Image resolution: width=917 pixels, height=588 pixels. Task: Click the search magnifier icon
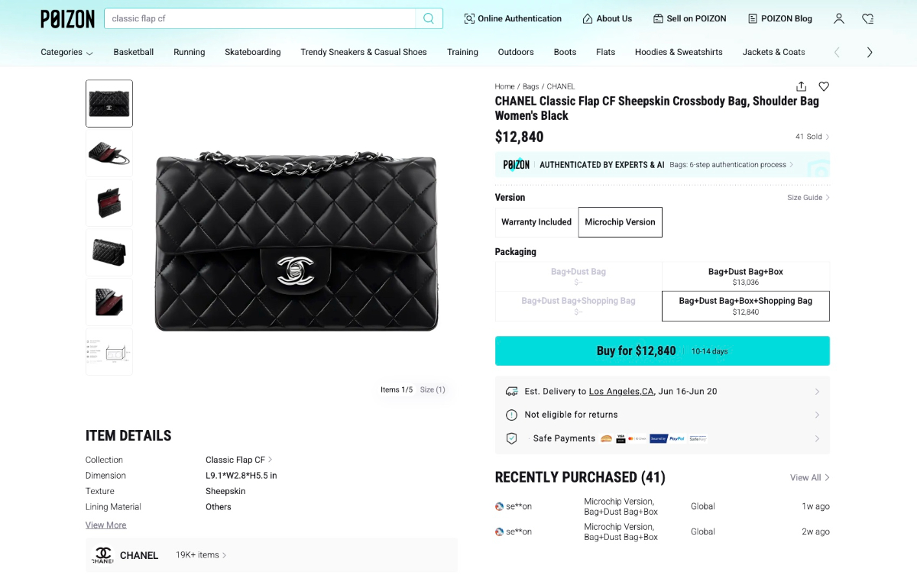pos(429,18)
